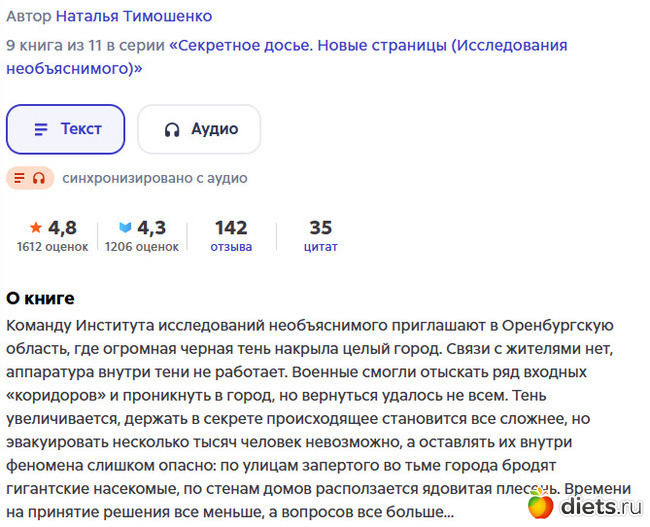Click the blue LiveLib rating icon
The width and height of the screenshot is (650, 527).
click(125, 227)
